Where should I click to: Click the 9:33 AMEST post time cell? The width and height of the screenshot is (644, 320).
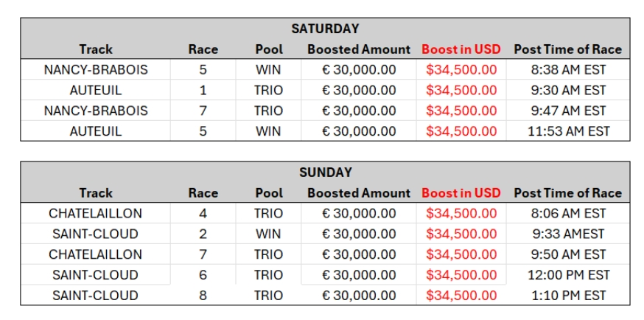567,234
